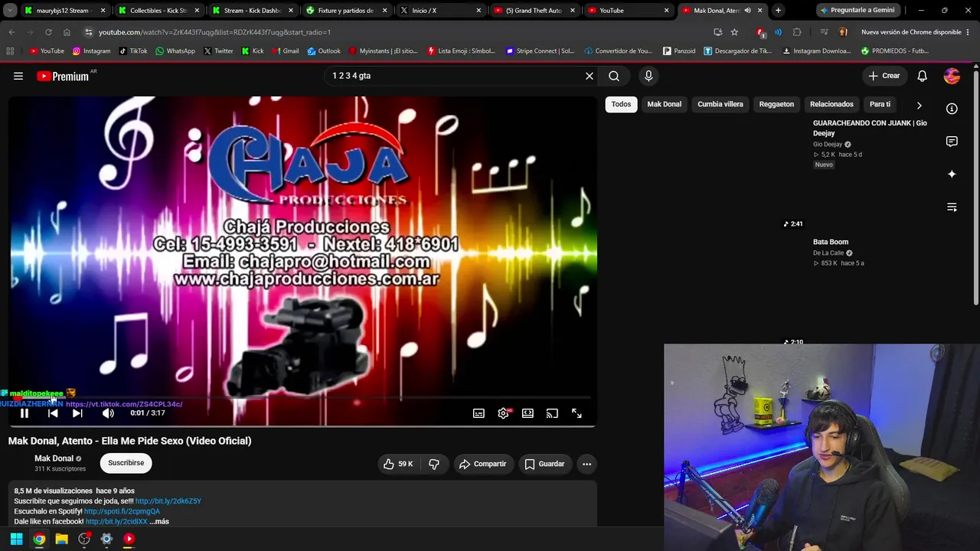Image resolution: width=980 pixels, height=551 pixels.
Task: Select the Reggaeton filter chip
Action: coord(776,104)
